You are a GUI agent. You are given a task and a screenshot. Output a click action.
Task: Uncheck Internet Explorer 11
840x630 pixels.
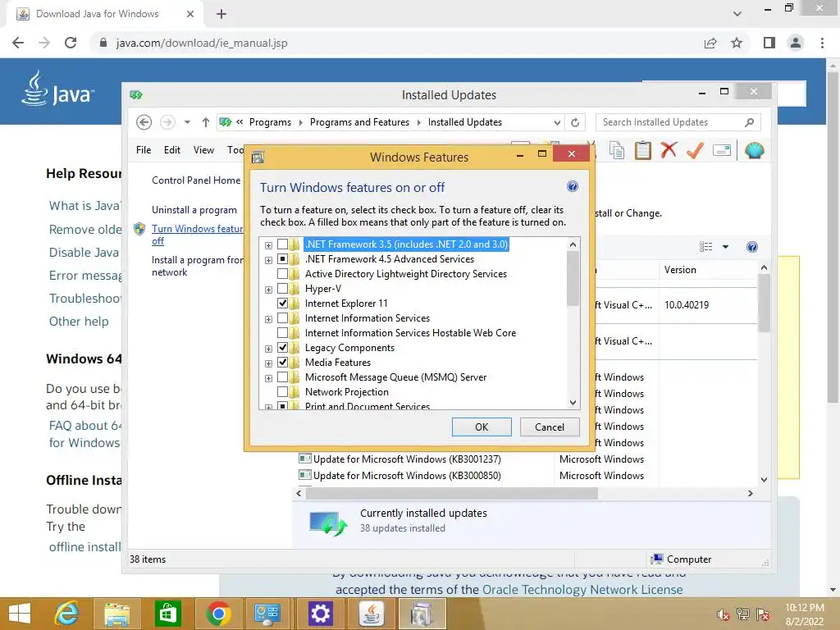click(x=282, y=304)
